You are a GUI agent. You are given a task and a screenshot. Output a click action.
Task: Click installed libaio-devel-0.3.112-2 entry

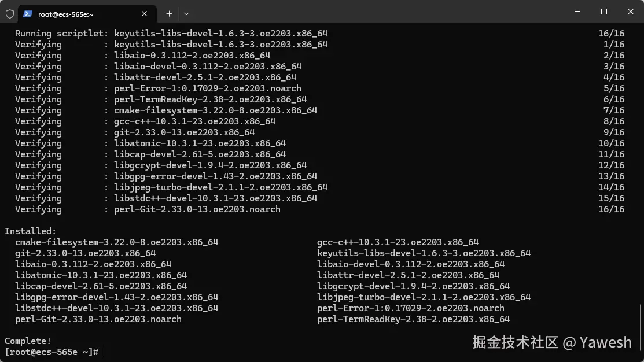pyautogui.click(x=411, y=264)
